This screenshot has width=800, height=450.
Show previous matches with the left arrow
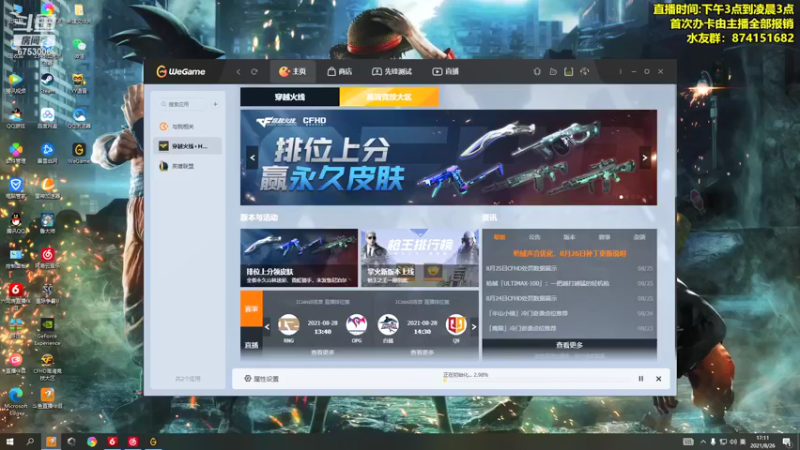pos(267,327)
